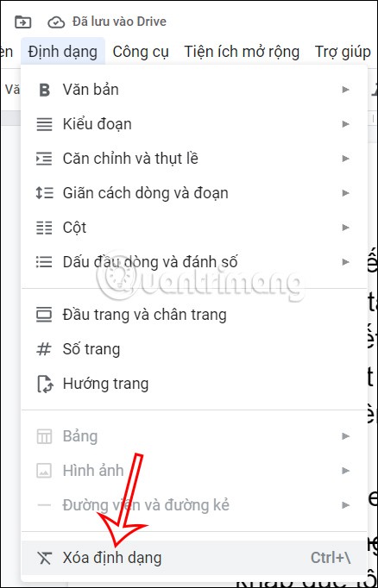Viewport: 378px width, 588px height.
Task: Expand the Văn bản submenu arrow
Action: [x=346, y=90]
